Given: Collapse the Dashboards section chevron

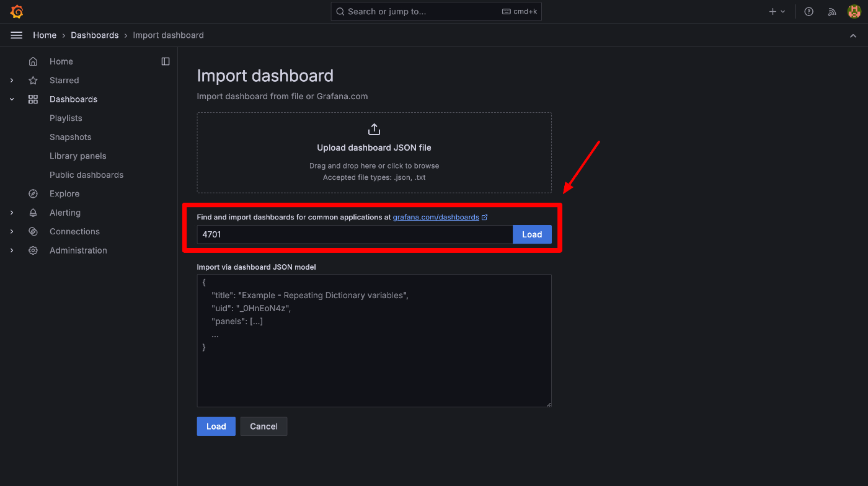Looking at the screenshot, I should pos(12,99).
